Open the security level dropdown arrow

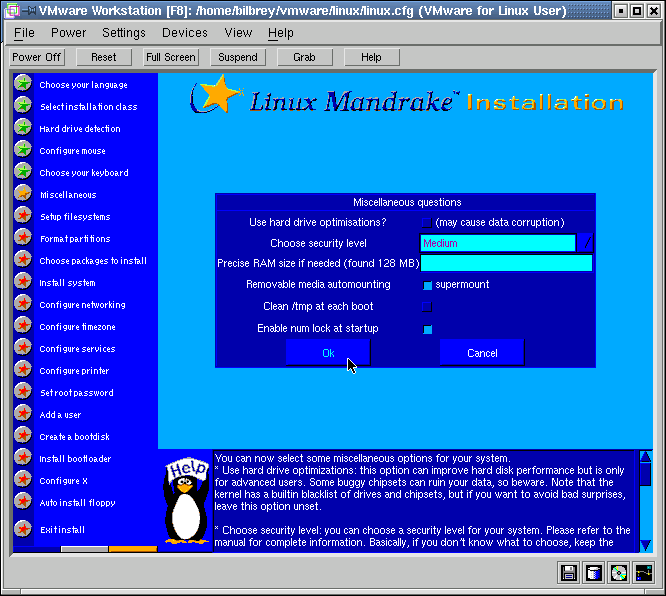point(586,243)
